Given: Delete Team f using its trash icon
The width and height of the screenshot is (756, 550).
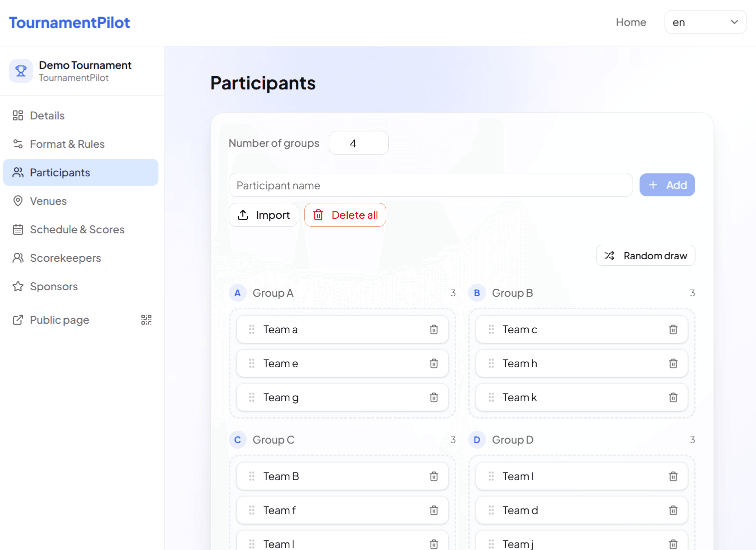Looking at the screenshot, I should [x=434, y=511].
